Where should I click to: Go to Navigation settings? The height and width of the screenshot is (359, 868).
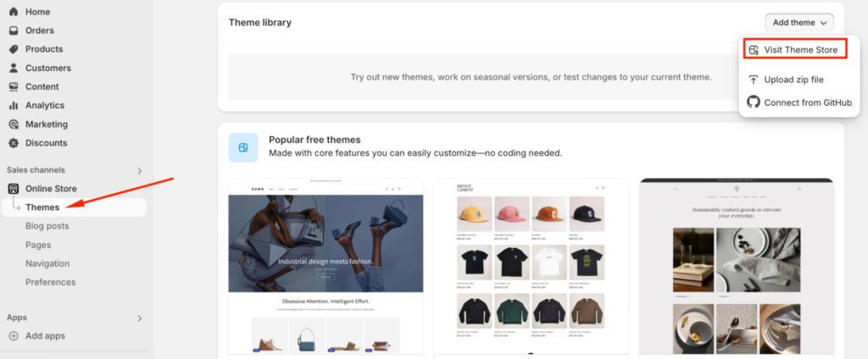47,263
